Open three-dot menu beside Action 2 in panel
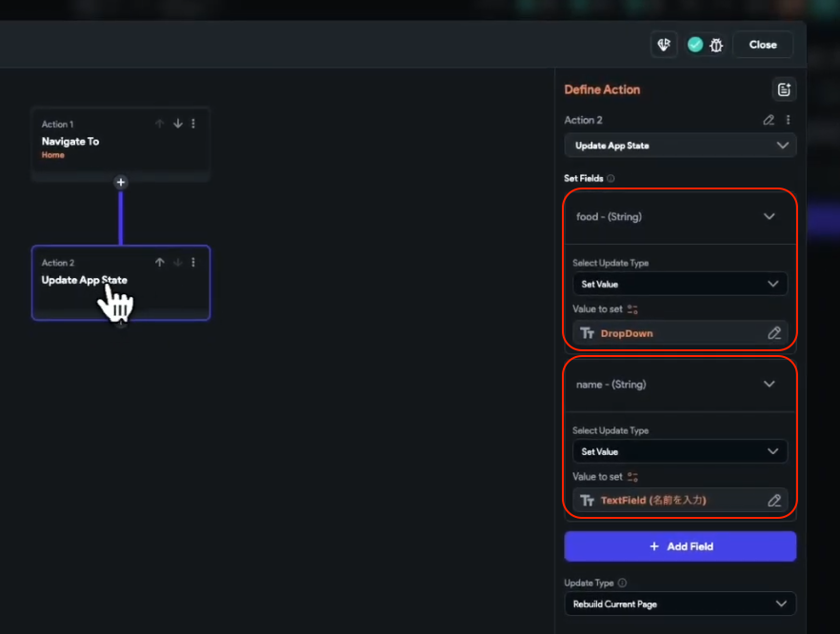840x634 pixels. point(788,121)
